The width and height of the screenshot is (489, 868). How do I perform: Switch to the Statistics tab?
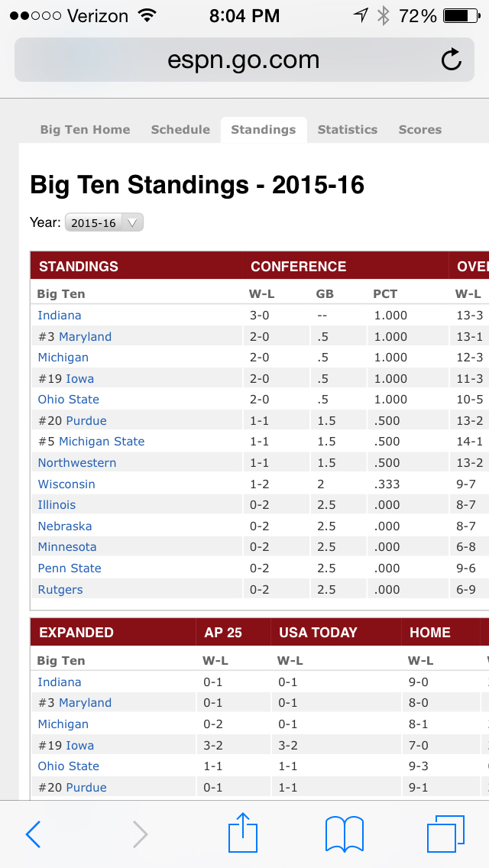348,130
